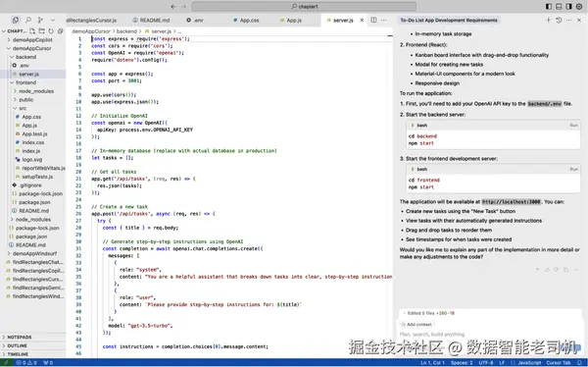Screen dimensions: 588x367
Task: Switch to the .env editor tab
Action: 195,21
